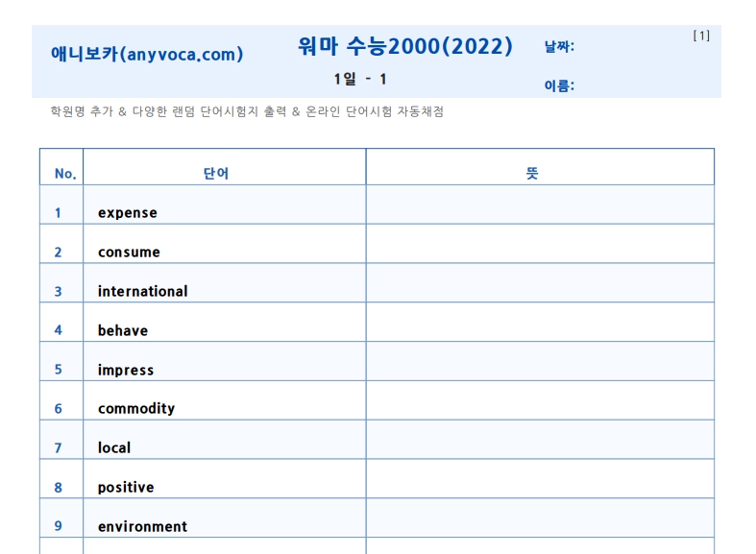
Task: Click row number 8
Action: 58,488
